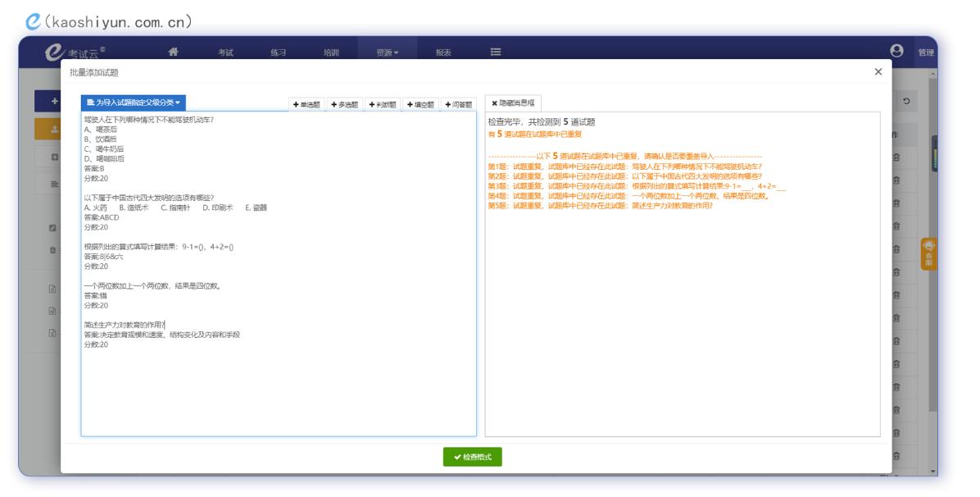Click option line D、喝咖啡后
The height and width of the screenshot is (497, 980).
[x=104, y=158]
